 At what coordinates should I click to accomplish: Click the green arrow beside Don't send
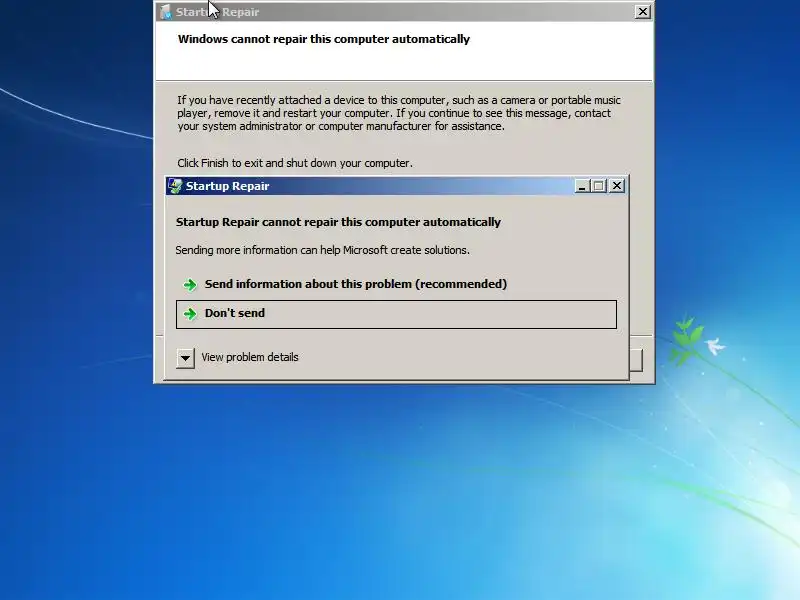point(190,314)
